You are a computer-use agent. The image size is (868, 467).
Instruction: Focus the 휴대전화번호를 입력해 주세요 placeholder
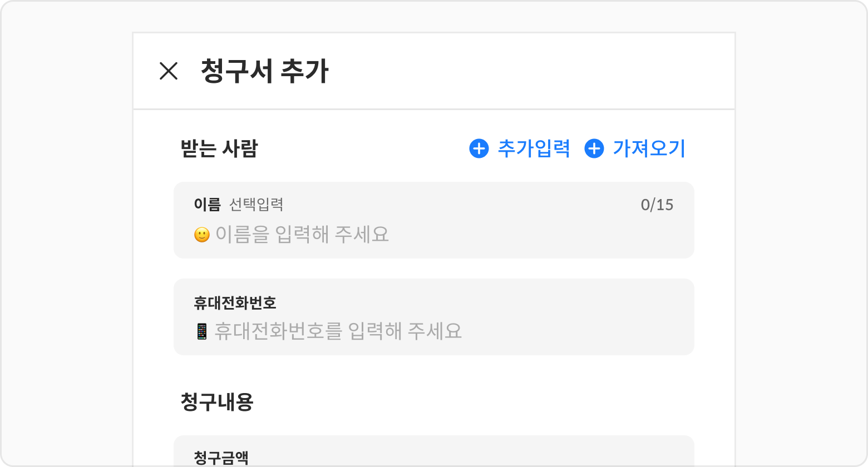click(338, 331)
